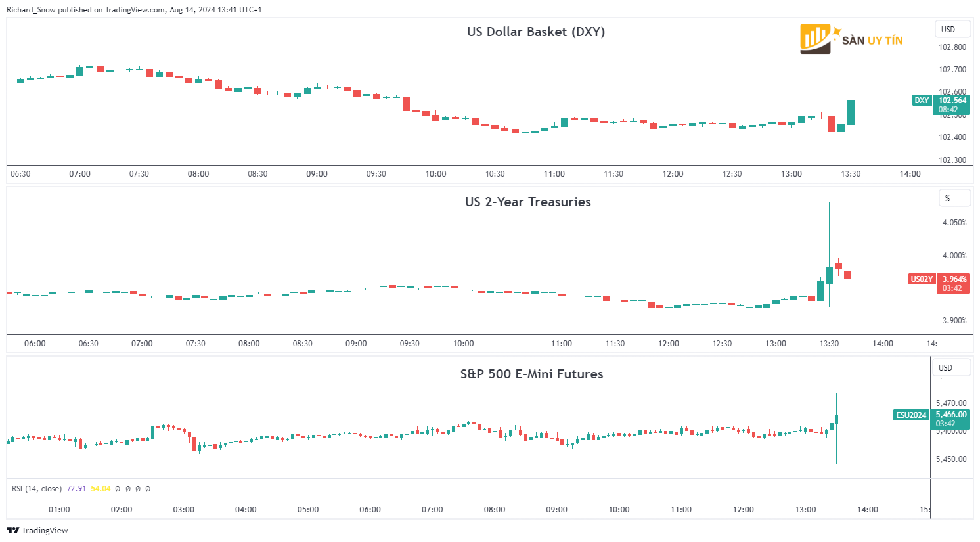Viewport: 980px width, 542px height.
Task: Click the 03:42 countdown under the 3.964% label
Action: click(x=952, y=288)
